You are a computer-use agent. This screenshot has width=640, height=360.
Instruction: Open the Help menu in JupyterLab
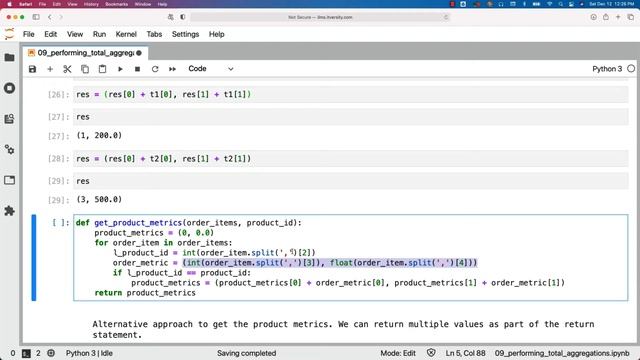[216, 34]
